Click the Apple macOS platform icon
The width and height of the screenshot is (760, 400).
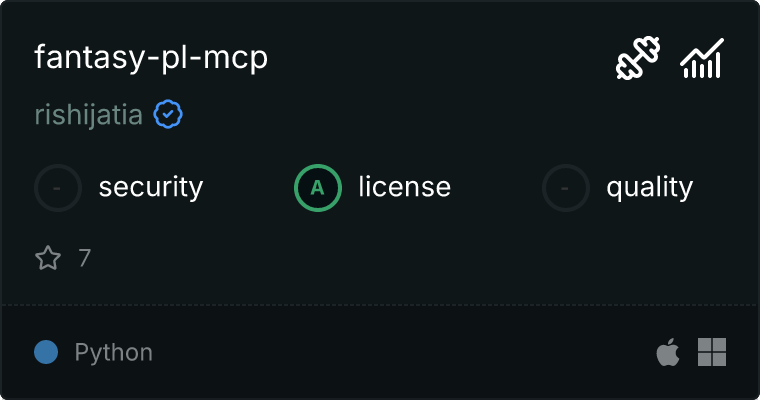click(x=668, y=352)
